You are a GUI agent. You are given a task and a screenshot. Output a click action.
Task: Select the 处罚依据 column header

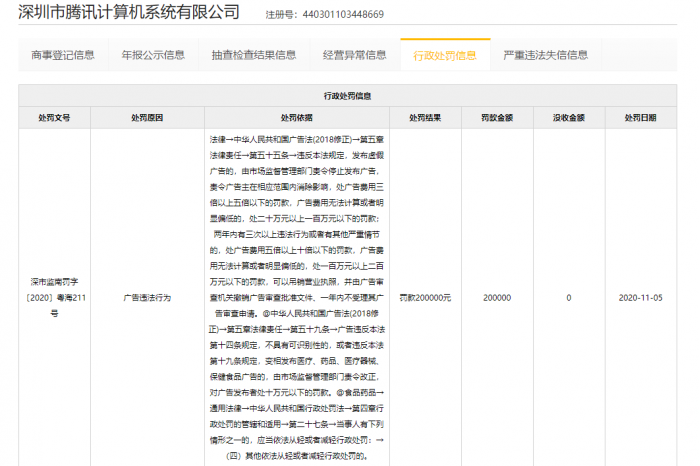(x=296, y=117)
